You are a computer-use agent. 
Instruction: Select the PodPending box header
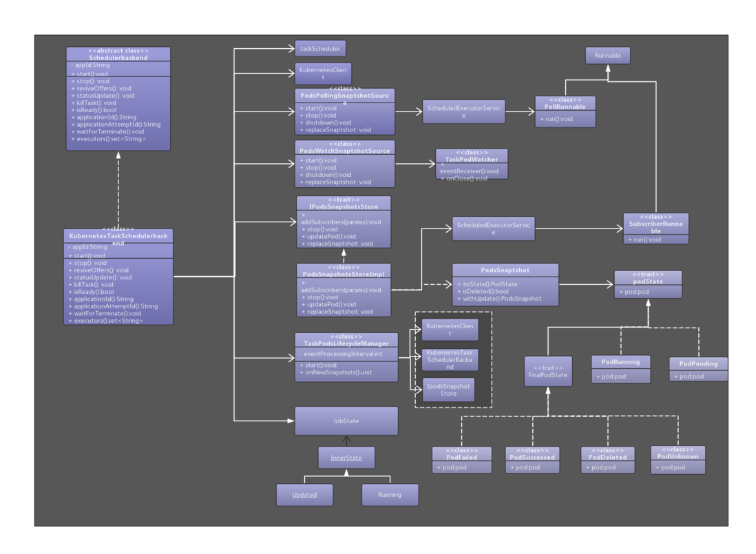coord(698,363)
